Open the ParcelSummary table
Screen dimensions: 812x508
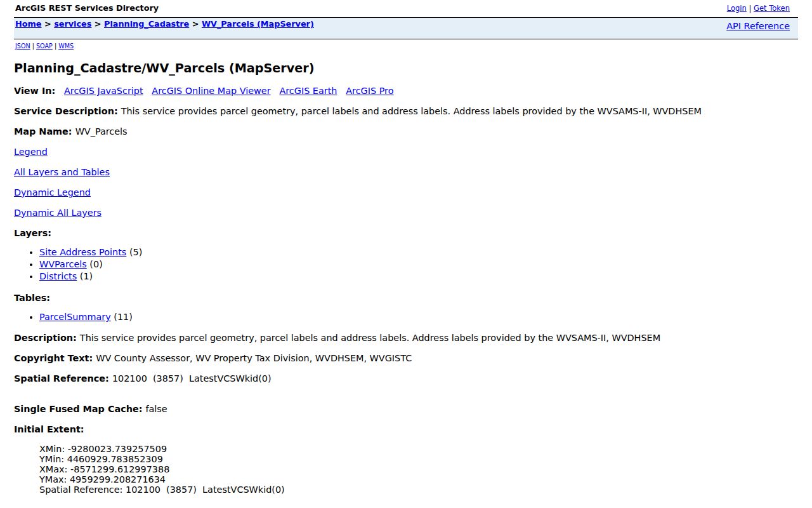(75, 317)
